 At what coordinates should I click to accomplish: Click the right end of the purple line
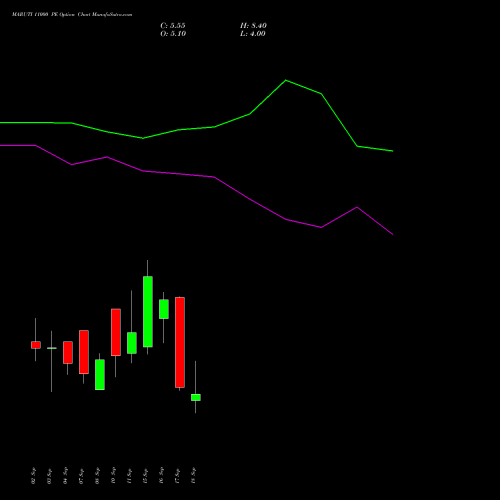pos(393,234)
